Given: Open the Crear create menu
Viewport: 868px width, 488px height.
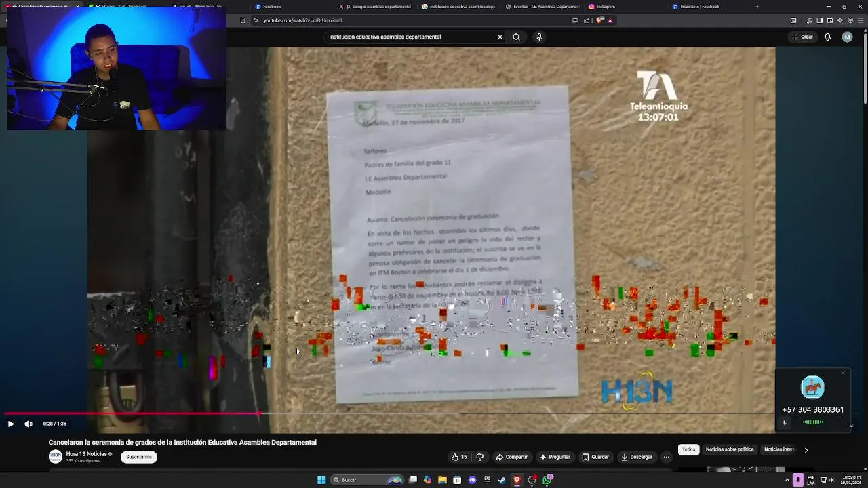Looking at the screenshot, I should (802, 37).
